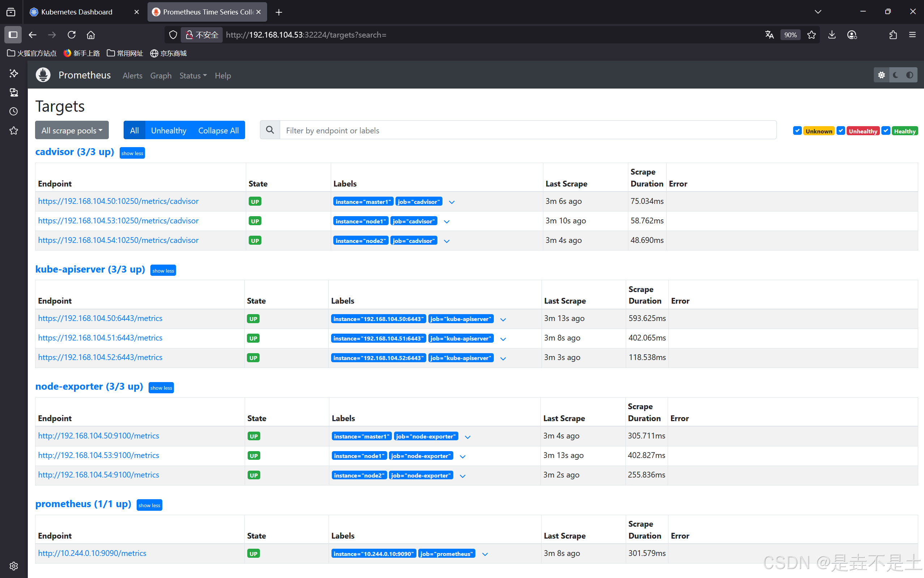Image resolution: width=924 pixels, height=578 pixels.
Task: Switch to light theme sun icon
Action: (x=881, y=75)
